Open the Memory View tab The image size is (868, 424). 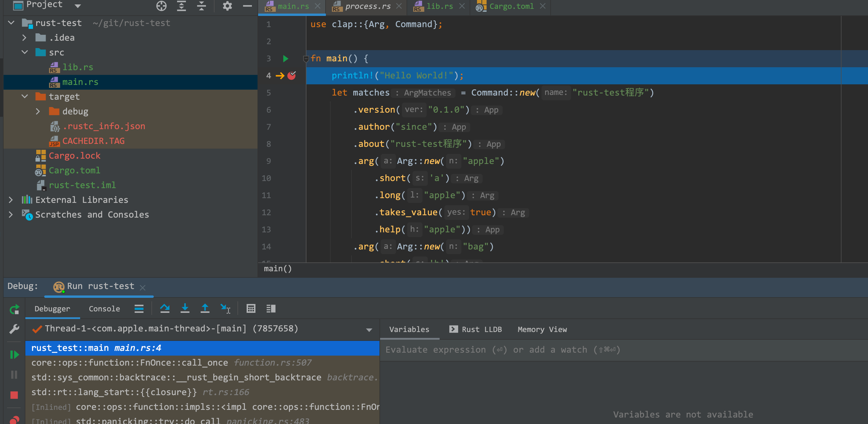tap(542, 329)
